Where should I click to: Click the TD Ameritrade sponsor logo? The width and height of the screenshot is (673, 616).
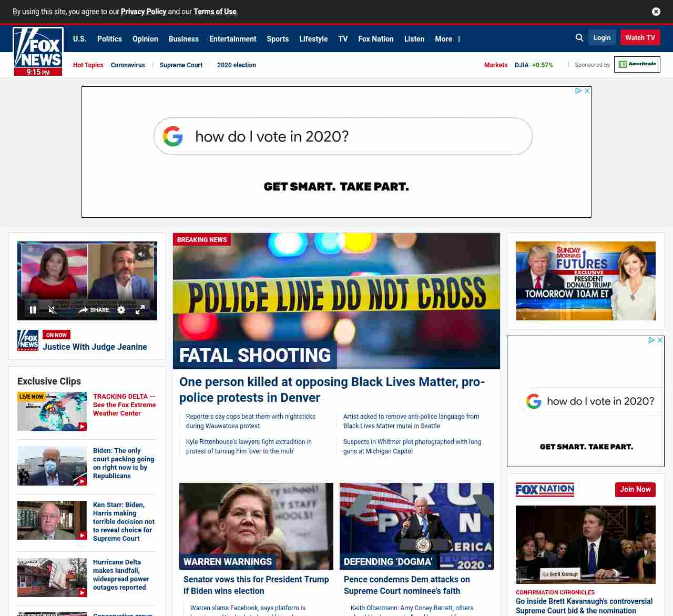point(637,64)
